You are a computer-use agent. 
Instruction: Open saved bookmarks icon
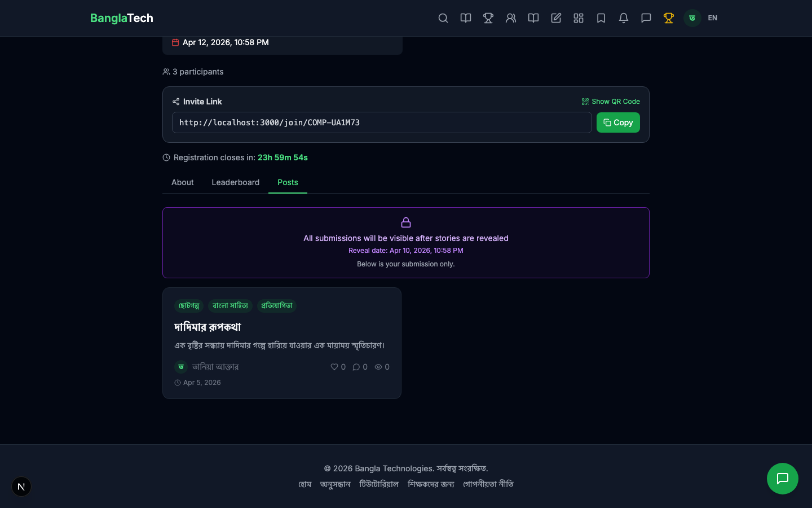pyautogui.click(x=601, y=18)
